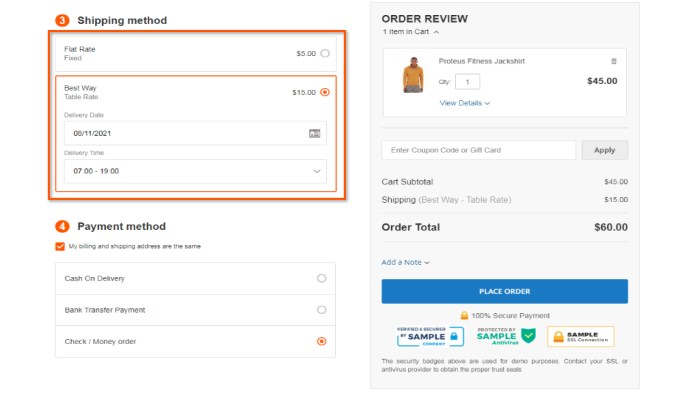This screenshot has width=700, height=393.
Task: Click the ORDER REVIEW heading
Action: [425, 19]
